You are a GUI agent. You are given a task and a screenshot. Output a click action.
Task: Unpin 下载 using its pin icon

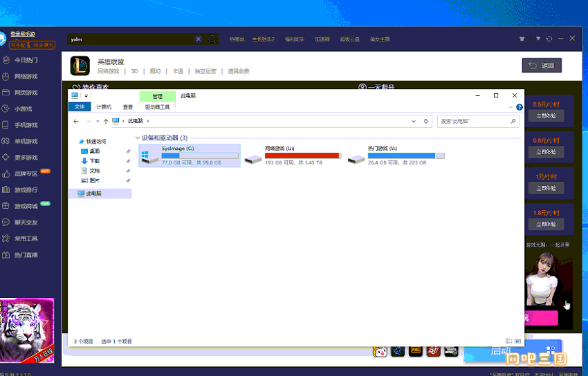click(x=128, y=161)
